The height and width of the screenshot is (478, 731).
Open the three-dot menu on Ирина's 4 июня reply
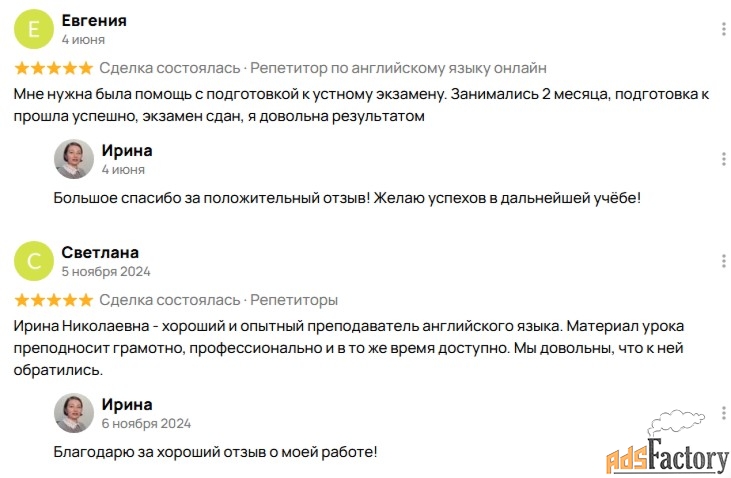click(724, 159)
